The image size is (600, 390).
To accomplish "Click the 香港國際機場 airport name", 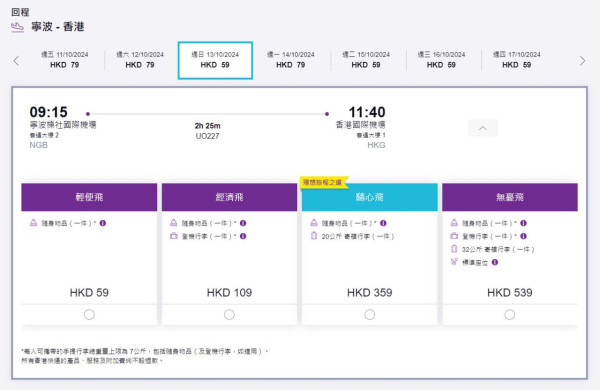I will (360, 125).
